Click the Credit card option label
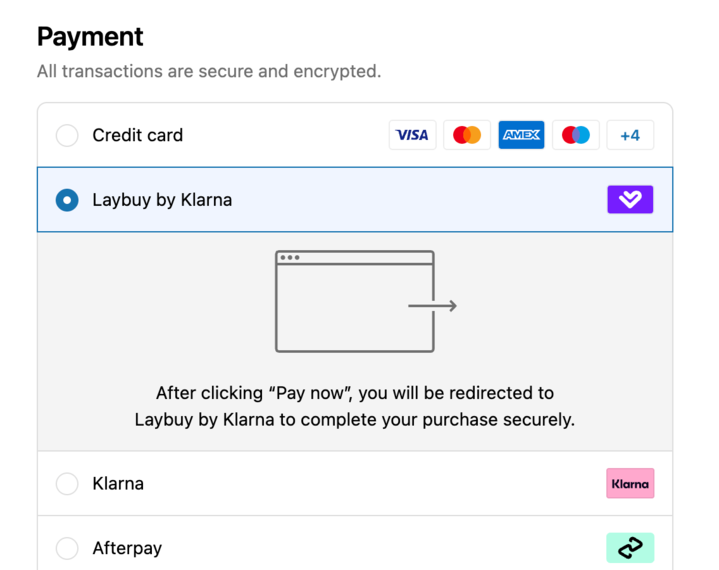The width and height of the screenshot is (719, 570). (x=138, y=135)
